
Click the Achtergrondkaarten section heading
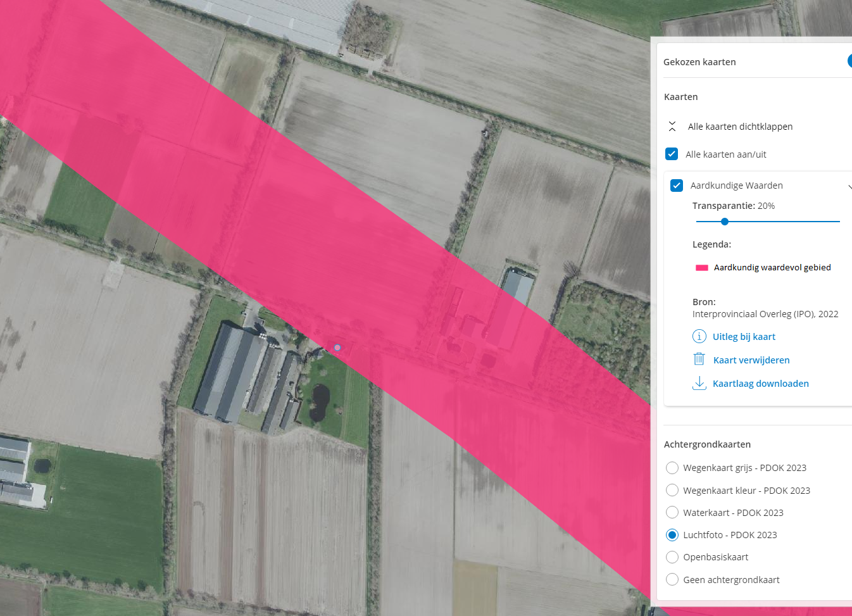(707, 444)
